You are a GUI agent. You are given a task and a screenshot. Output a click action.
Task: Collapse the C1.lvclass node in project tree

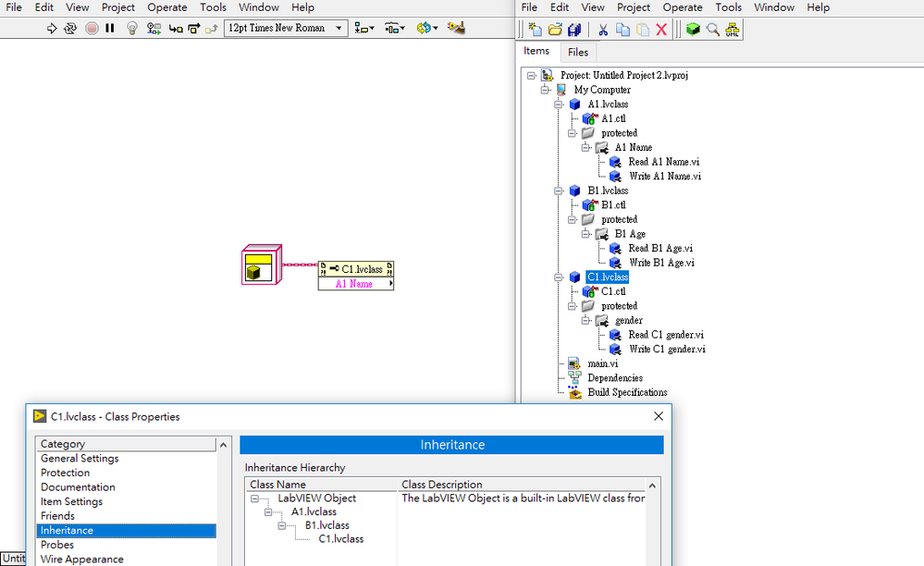(559, 277)
